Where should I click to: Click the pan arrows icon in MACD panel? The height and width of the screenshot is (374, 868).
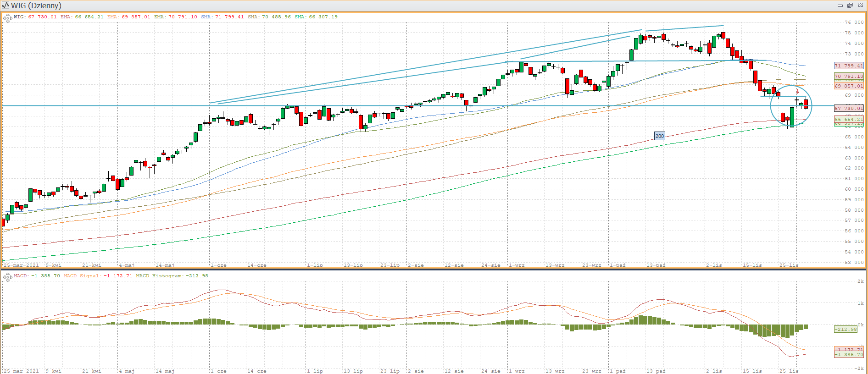(7, 277)
